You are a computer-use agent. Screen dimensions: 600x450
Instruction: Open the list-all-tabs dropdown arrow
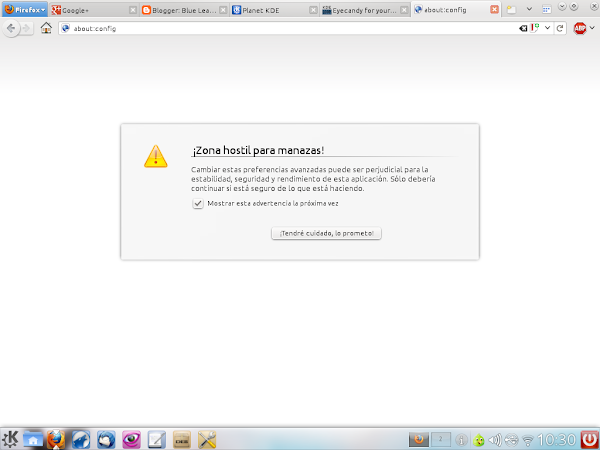coord(529,9)
